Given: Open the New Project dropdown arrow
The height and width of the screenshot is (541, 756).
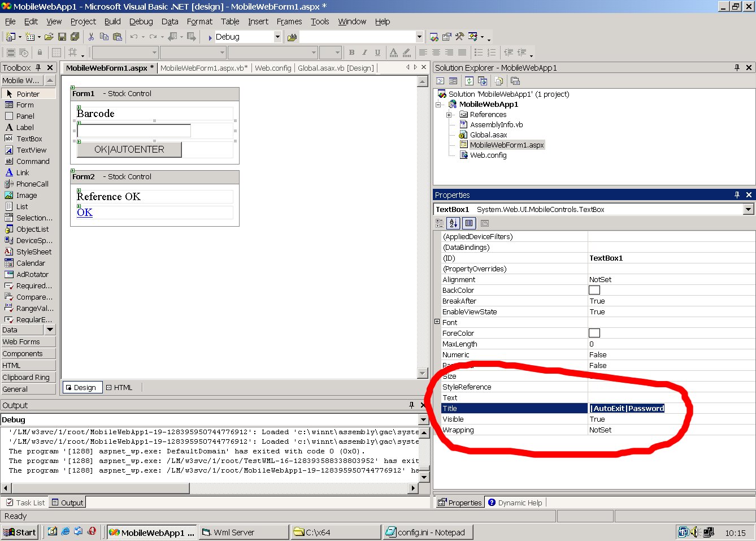Looking at the screenshot, I should 20,37.
